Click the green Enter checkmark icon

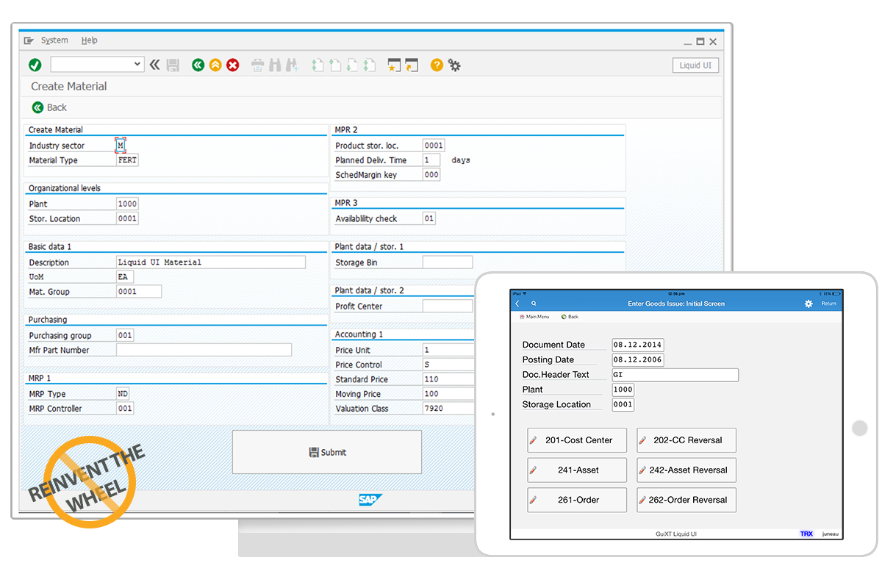tap(35, 65)
